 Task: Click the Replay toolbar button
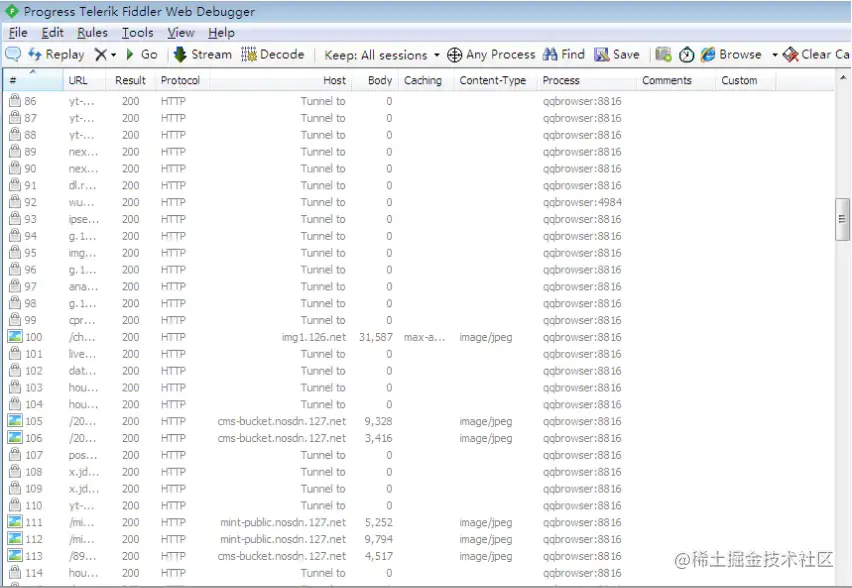pos(57,54)
